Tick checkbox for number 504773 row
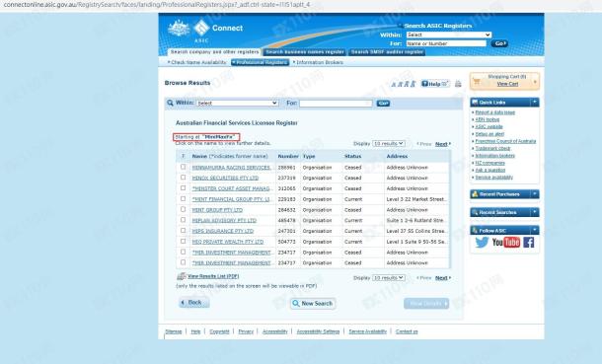 [x=184, y=242]
